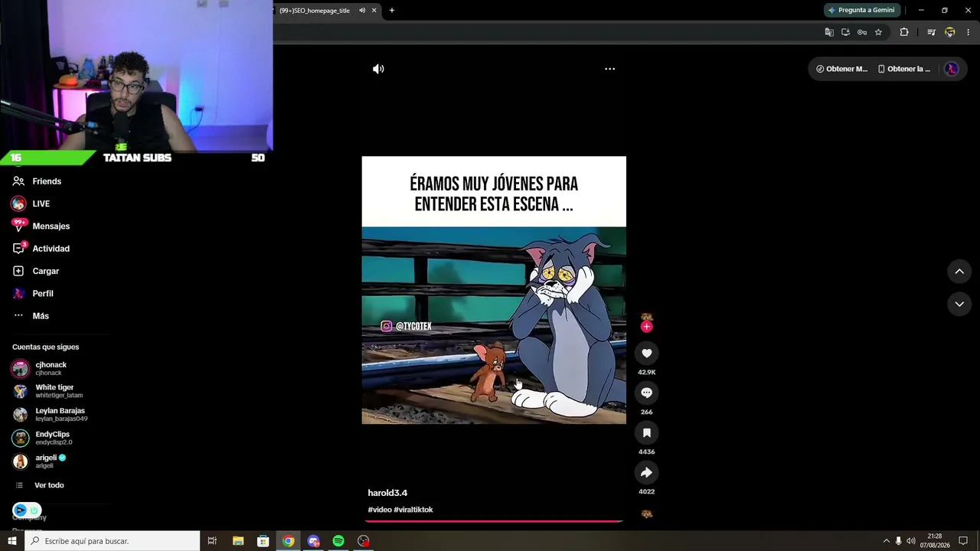Image resolution: width=980 pixels, height=551 pixels.
Task: Open the spinning sound disc icon
Action: click(647, 514)
